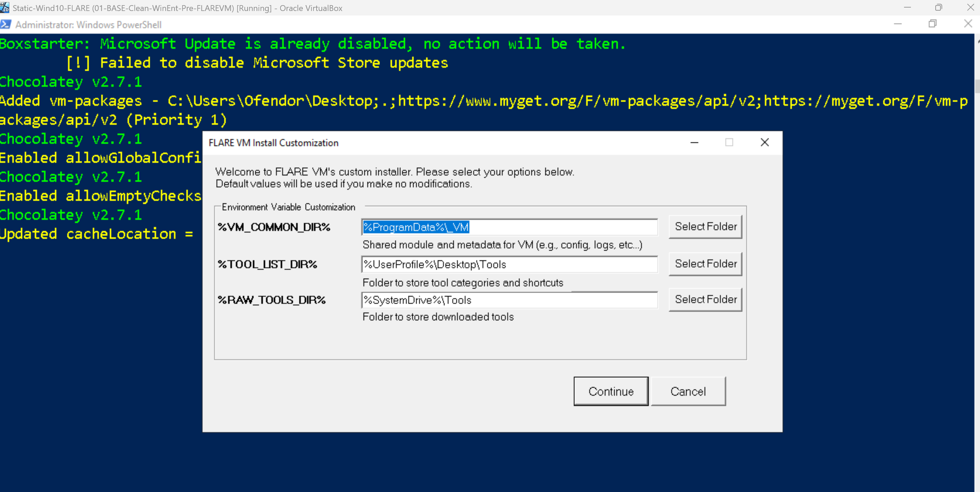Viewport: 980px width, 492px height.
Task: Click the 'Shared module and metadata for VM' description
Action: tap(502, 245)
